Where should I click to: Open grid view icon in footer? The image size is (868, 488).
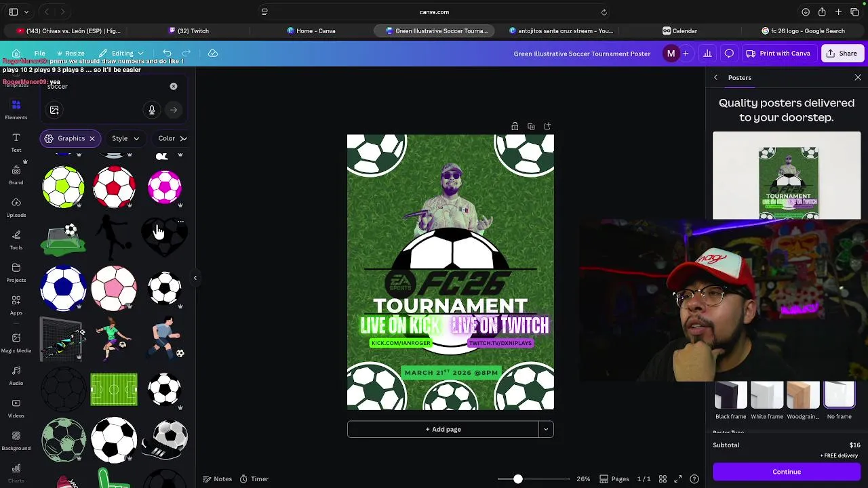663,479
